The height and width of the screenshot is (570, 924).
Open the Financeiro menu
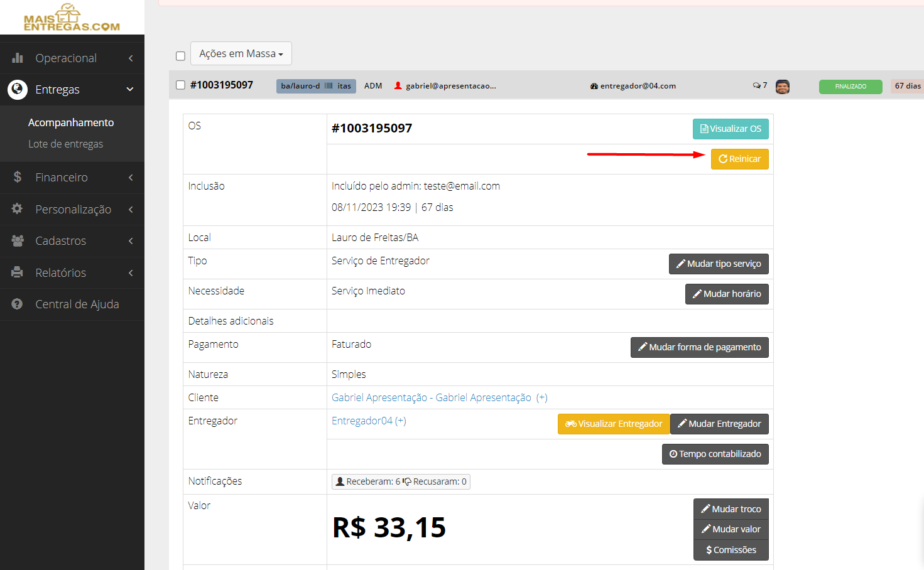tap(72, 177)
